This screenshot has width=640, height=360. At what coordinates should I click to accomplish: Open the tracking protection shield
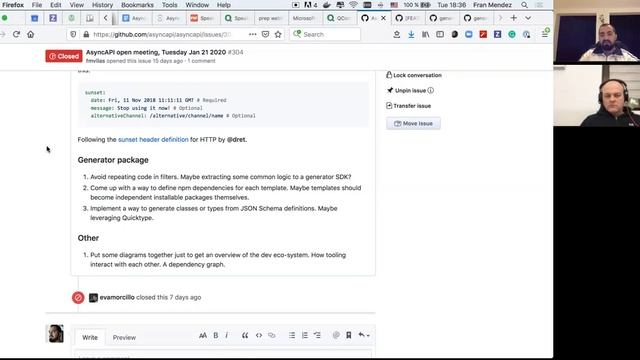[x=73, y=34]
